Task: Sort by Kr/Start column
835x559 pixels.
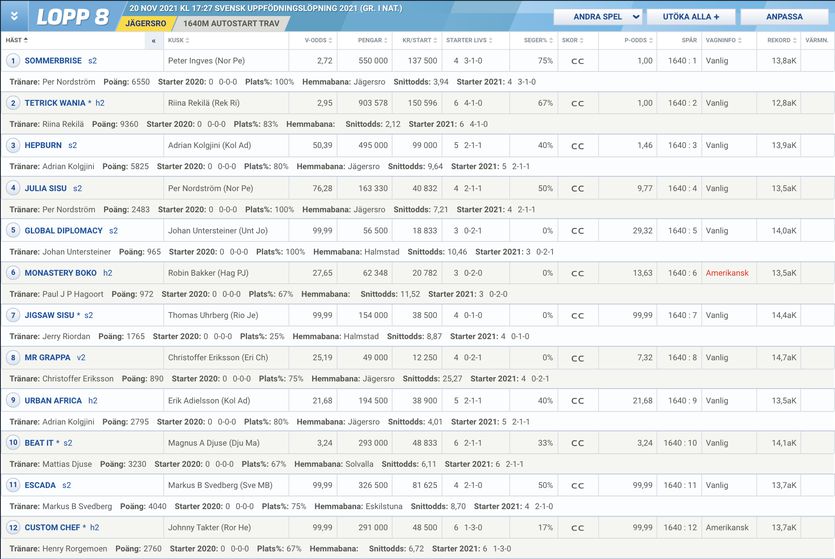Action: pyautogui.click(x=420, y=40)
